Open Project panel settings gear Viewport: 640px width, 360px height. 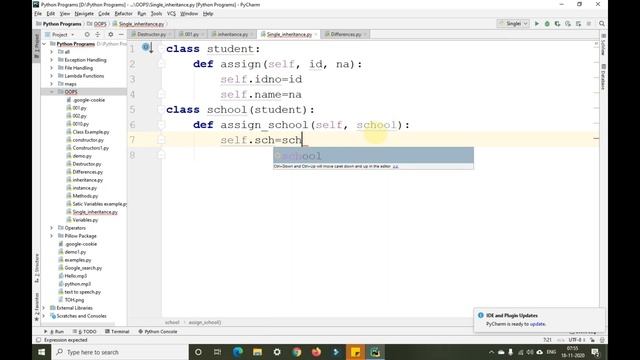pos(111,35)
